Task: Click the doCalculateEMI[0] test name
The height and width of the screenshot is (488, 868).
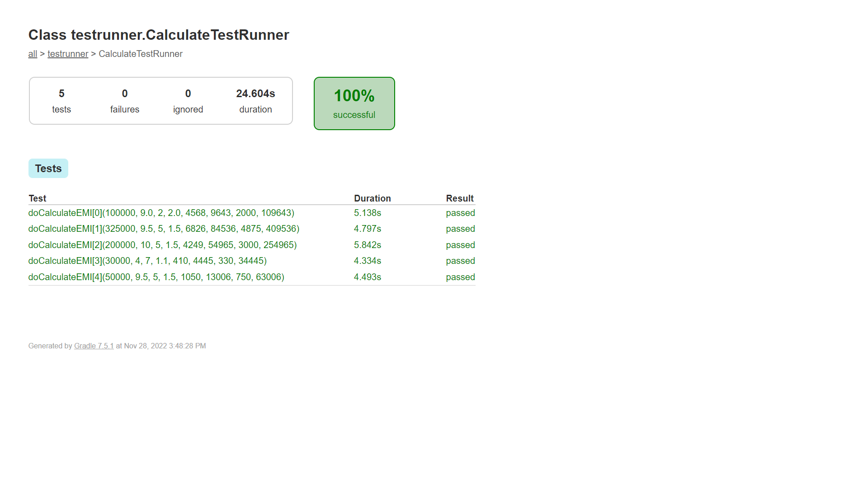Action: tap(161, 213)
